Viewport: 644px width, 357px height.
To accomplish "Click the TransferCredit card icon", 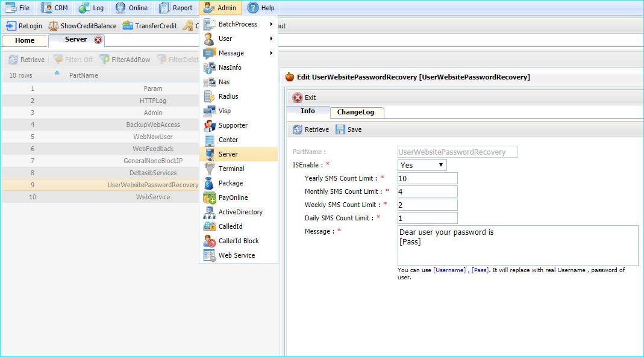I will pos(128,26).
